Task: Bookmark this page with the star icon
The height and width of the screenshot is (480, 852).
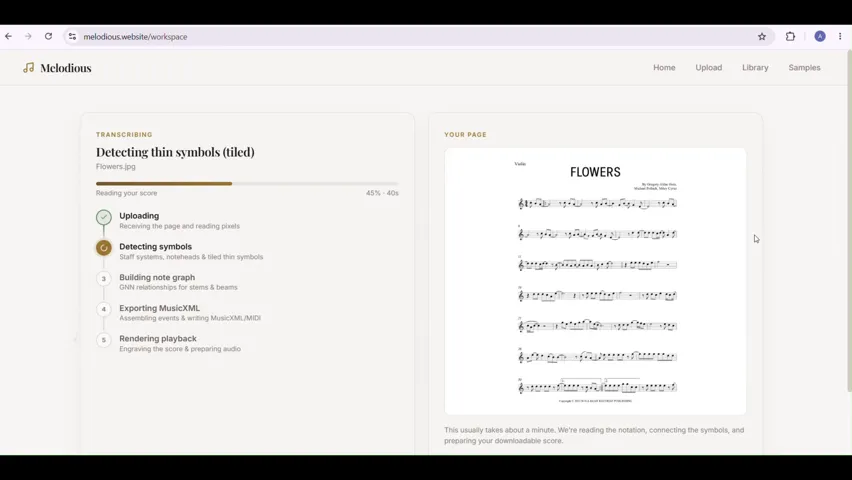Action: click(762, 36)
